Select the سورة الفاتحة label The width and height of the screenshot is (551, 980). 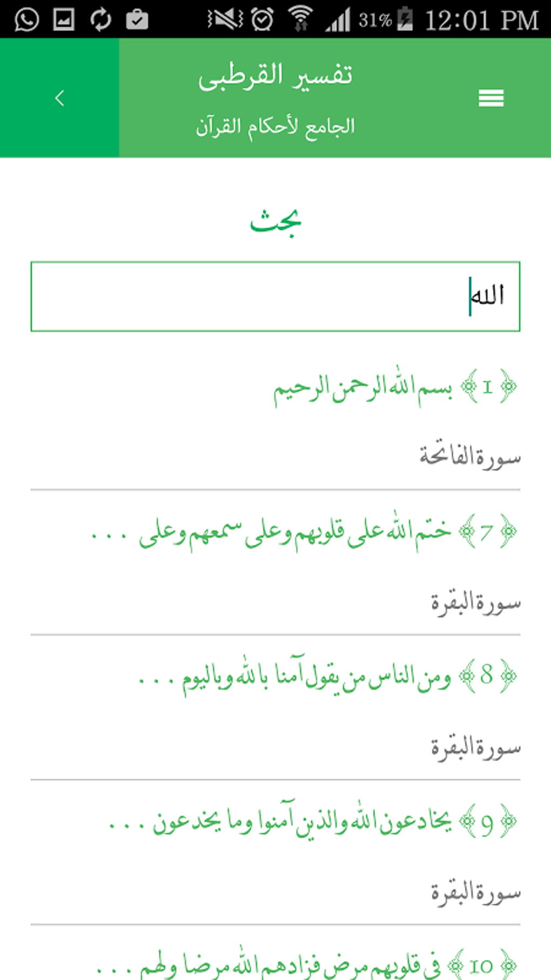[470, 457]
